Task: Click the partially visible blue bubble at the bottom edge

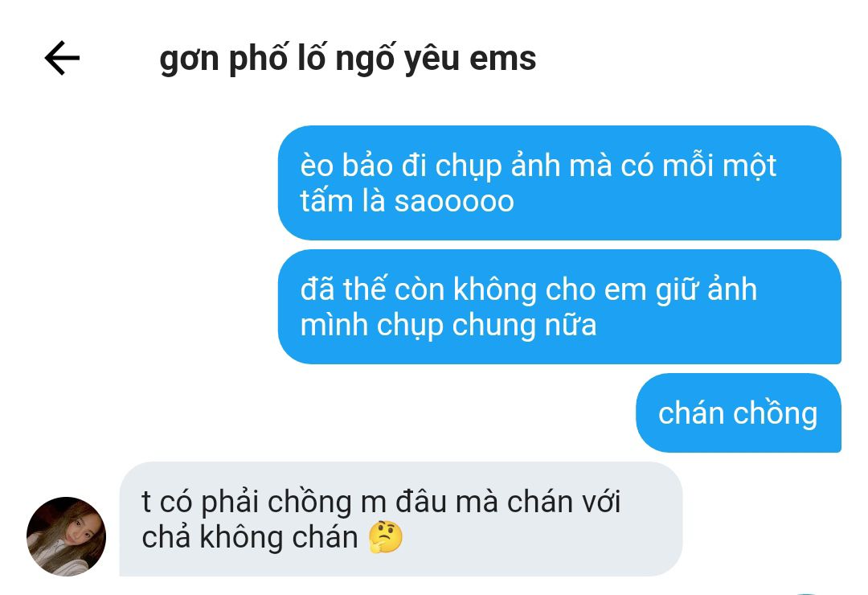Action: 809,593
